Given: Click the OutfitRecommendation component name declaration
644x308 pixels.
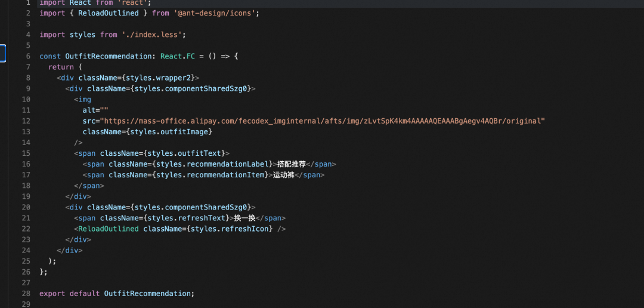Looking at the screenshot, I should pyautogui.click(x=108, y=56).
